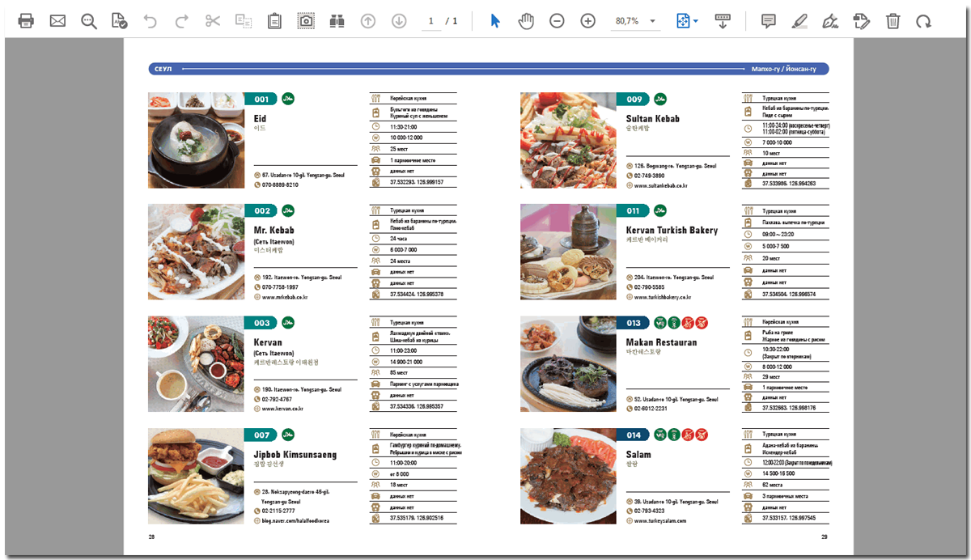This screenshot has height=560, width=971.
Task: Expand the page fit options dropdown
Action: click(x=687, y=21)
